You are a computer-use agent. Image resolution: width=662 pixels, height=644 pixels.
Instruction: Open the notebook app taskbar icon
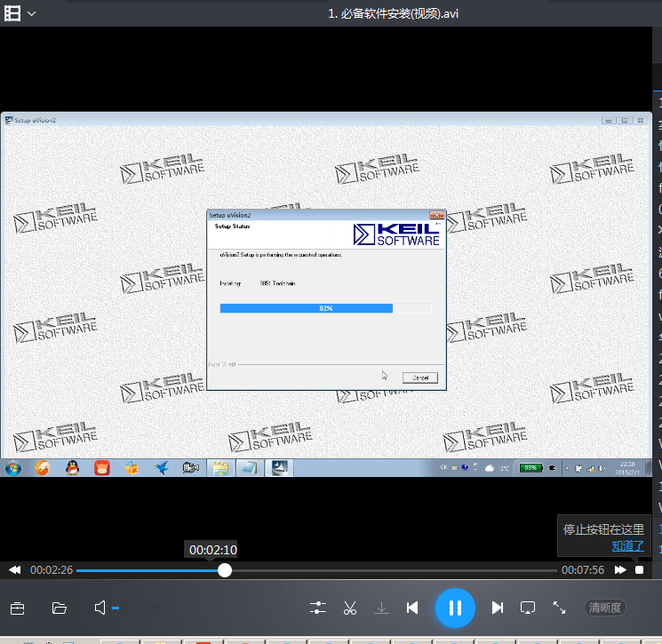click(250, 468)
